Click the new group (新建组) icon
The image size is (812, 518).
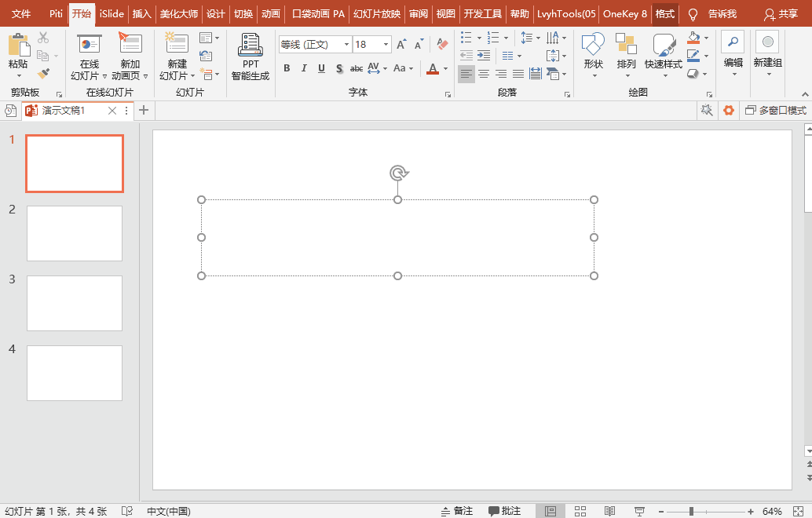pyautogui.click(x=767, y=42)
